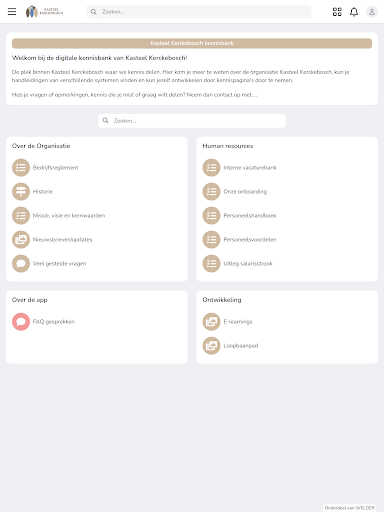The image size is (384, 512).
Task: Open Loopbaanpad page
Action: click(241, 346)
